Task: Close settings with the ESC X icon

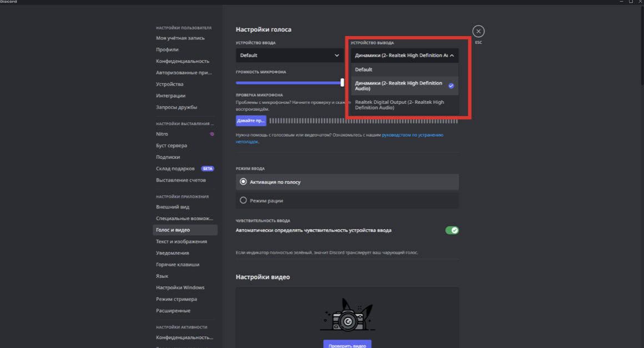Action: (x=478, y=31)
